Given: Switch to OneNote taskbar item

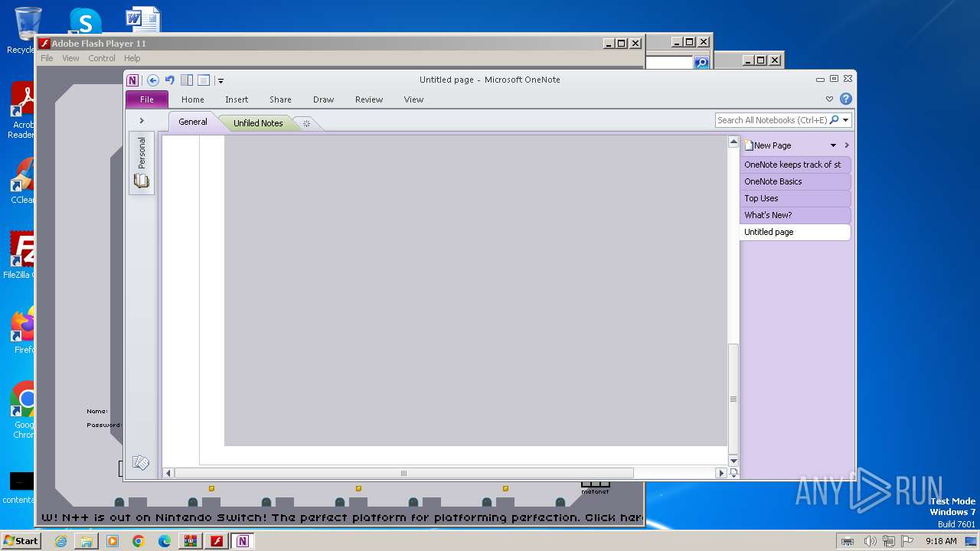Looking at the screenshot, I should click(243, 541).
